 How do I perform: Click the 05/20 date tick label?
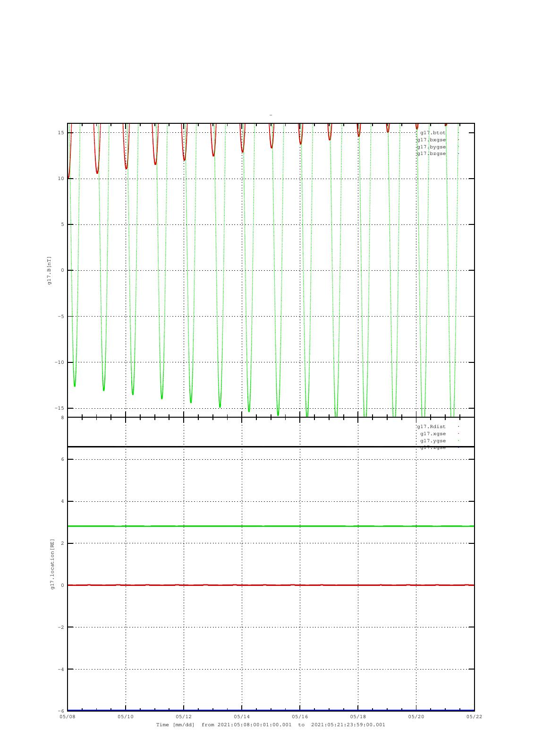point(416,717)
